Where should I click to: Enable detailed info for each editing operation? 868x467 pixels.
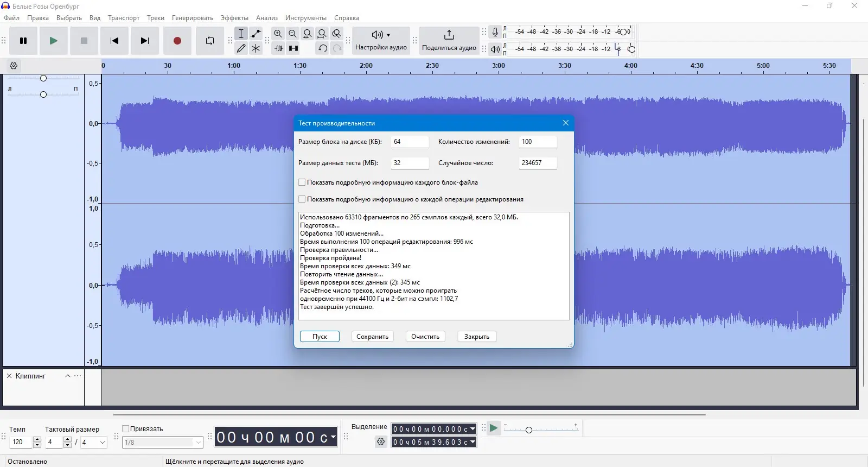tap(302, 199)
